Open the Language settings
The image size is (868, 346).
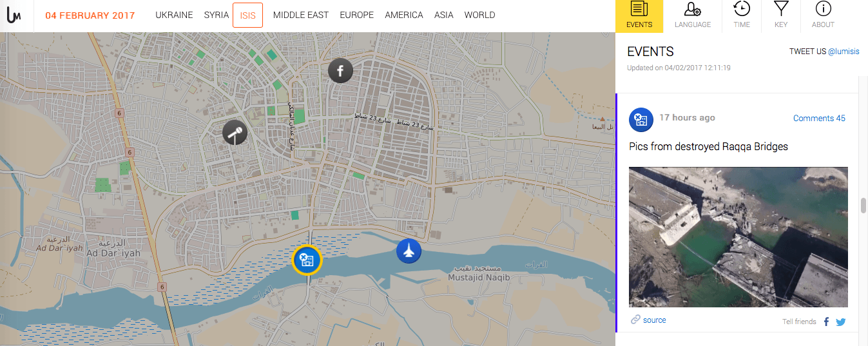[693, 16]
